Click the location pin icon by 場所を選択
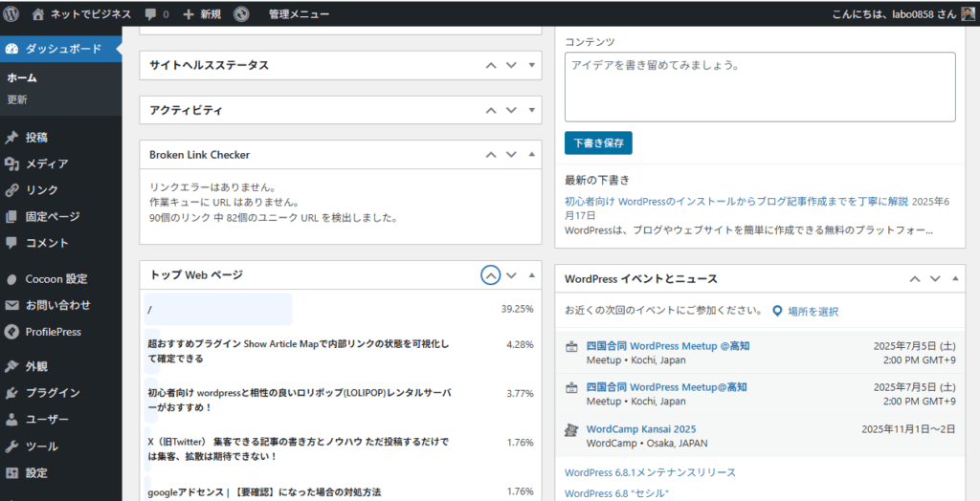The height and width of the screenshot is (501, 980). (777, 311)
